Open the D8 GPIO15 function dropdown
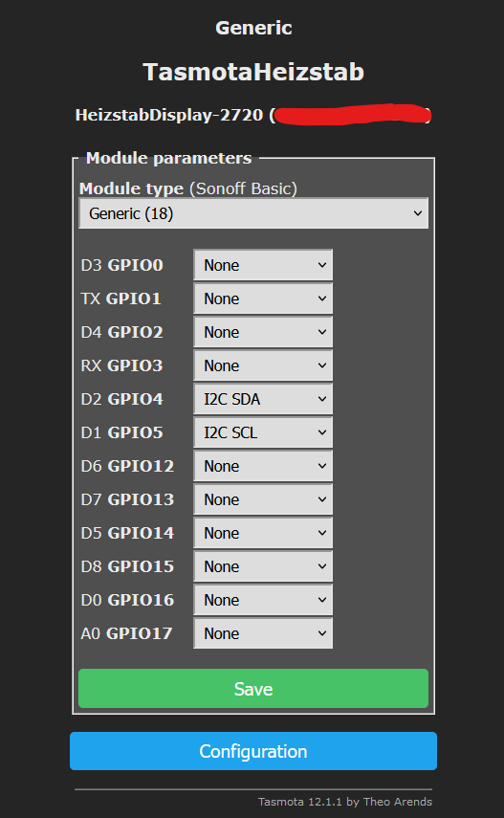Screen dimensions: 504x818 click(263, 566)
